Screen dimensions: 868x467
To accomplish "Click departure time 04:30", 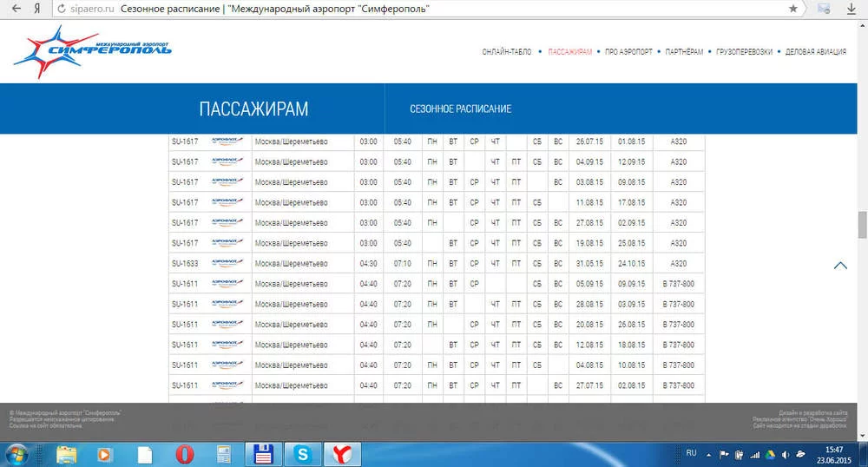I will pyautogui.click(x=368, y=263).
